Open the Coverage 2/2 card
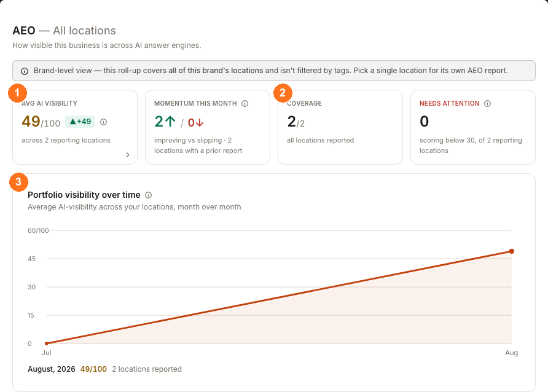Screen dimensions: 548x392 coord(340,127)
